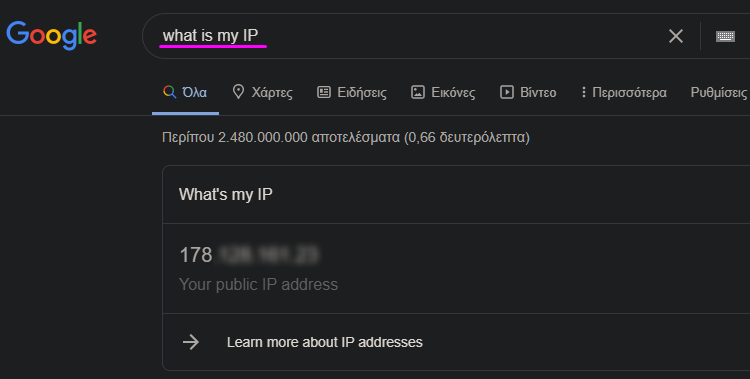The image size is (750, 379).
Task: Click the What's my IP card heading
Action: pyautogui.click(x=226, y=194)
